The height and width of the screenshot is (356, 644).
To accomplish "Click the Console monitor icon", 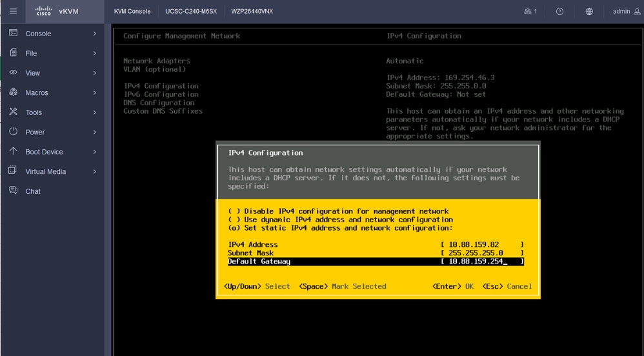I will coord(13,33).
